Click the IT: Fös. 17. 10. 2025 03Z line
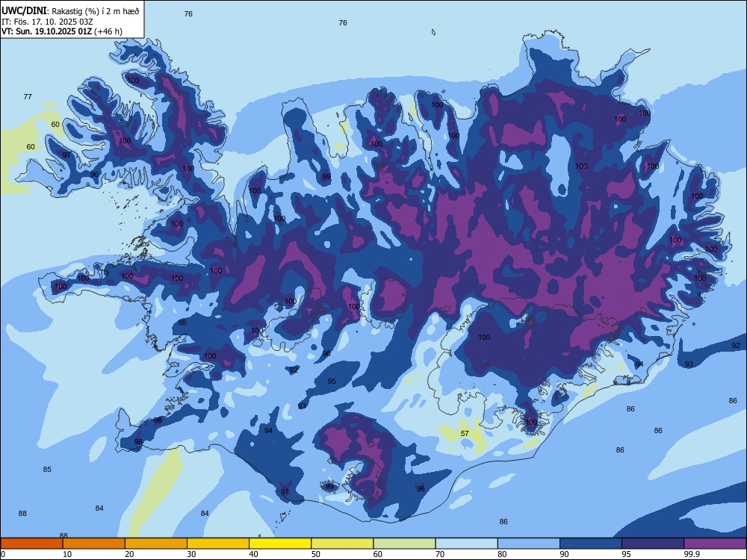The height and width of the screenshot is (560, 747). [x=47, y=22]
